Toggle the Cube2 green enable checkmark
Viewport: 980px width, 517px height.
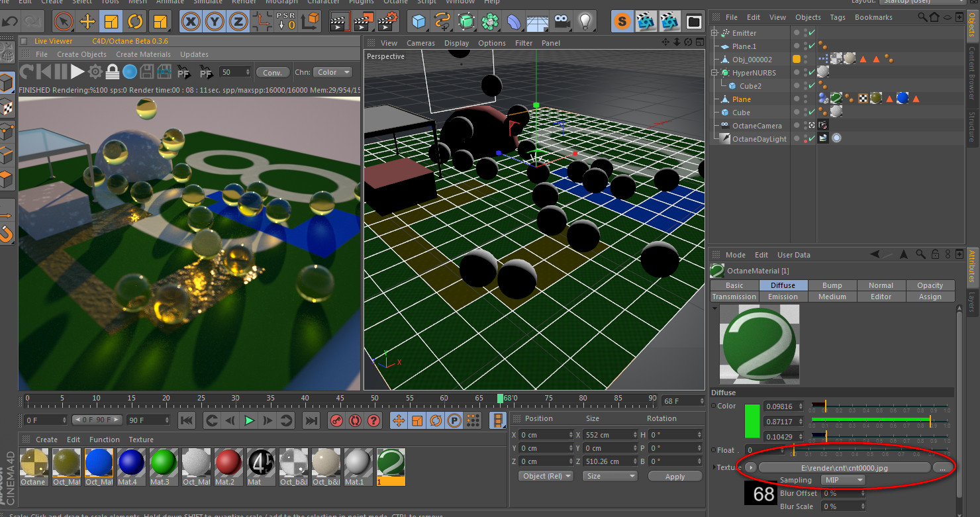coord(812,85)
